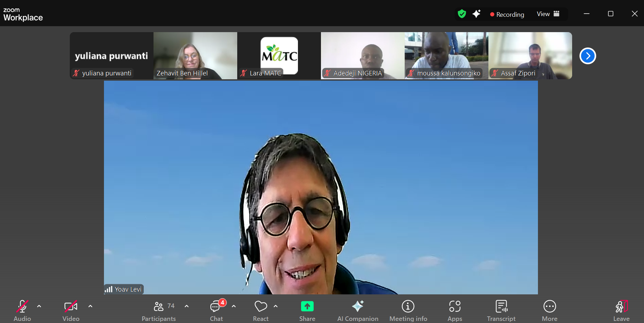Open the Apps panel
Image resolution: width=644 pixels, height=323 pixels.
[455, 310]
